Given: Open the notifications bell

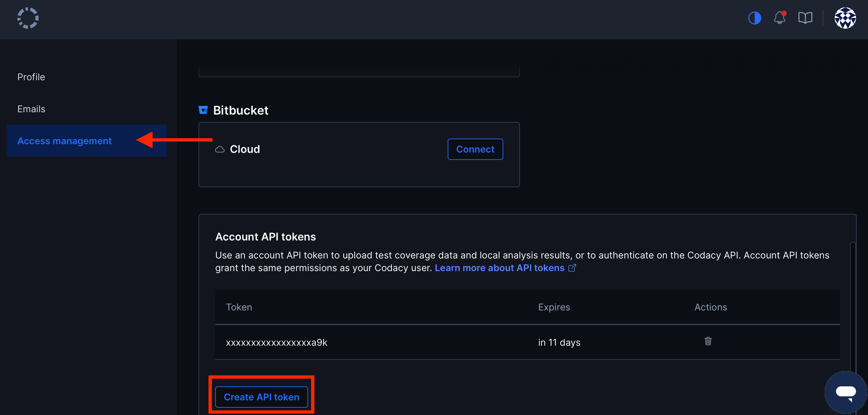Looking at the screenshot, I should [x=780, y=18].
